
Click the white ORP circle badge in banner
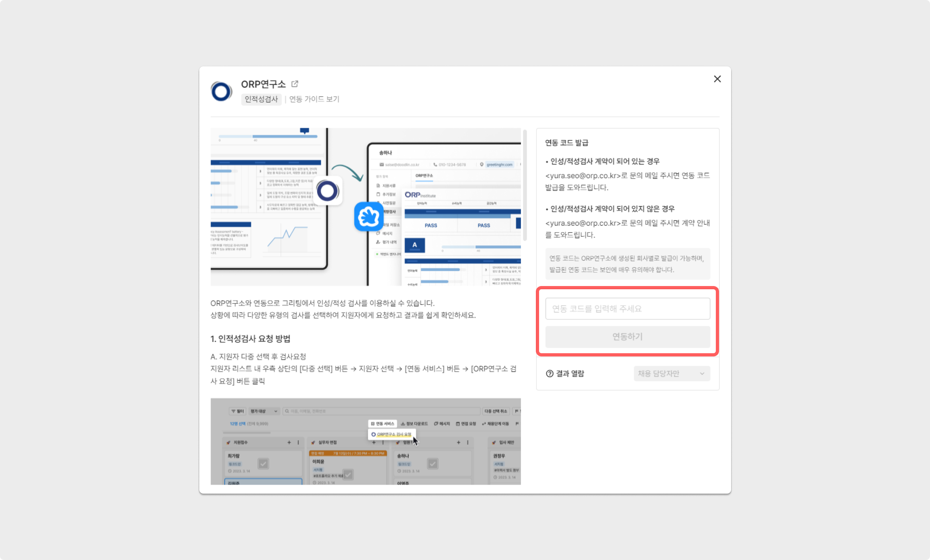click(327, 191)
